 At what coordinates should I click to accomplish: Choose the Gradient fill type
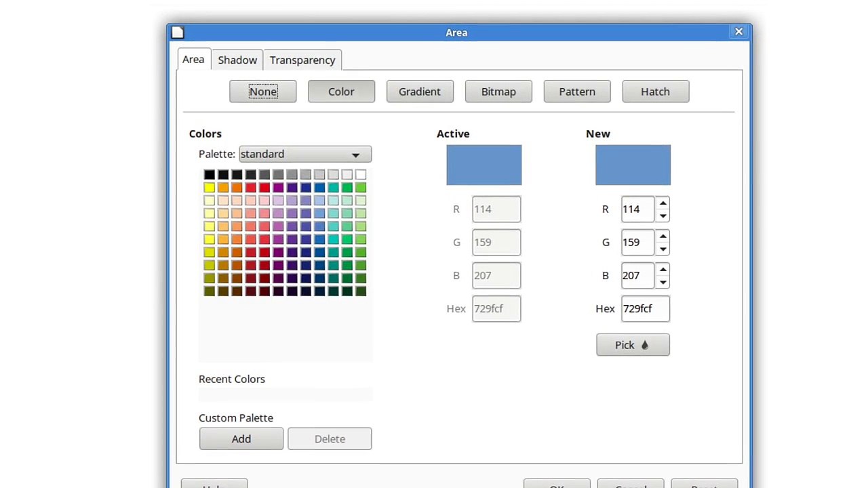420,91
